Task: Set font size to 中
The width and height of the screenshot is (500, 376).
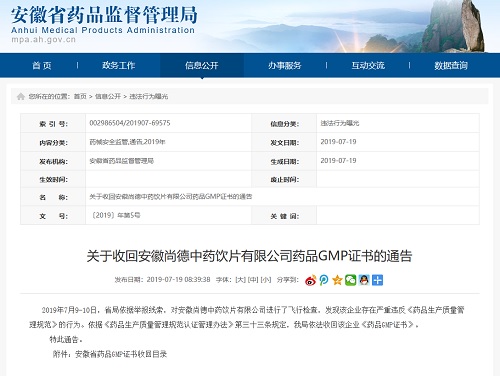Action: pos(253,280)
